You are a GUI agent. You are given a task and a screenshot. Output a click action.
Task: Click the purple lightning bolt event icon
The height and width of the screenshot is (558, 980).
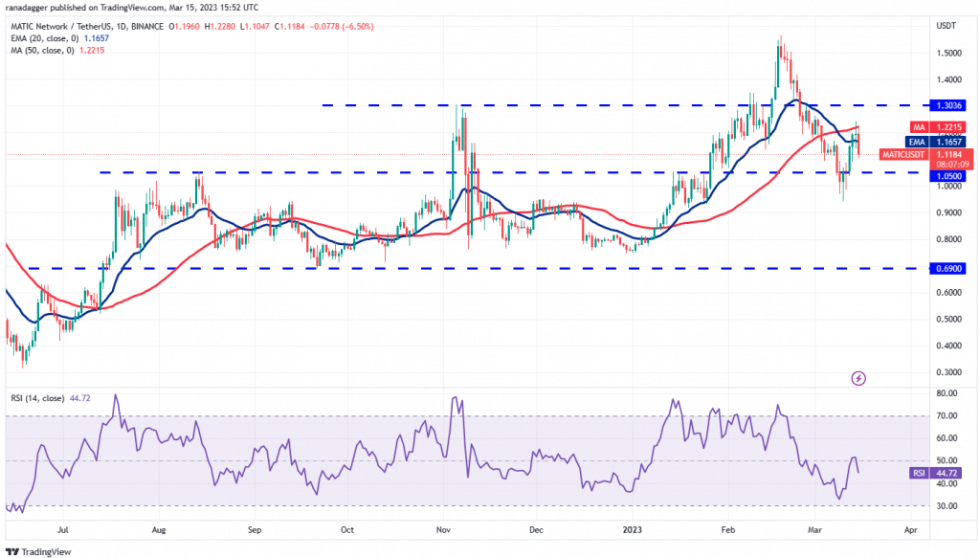point(858,378)
